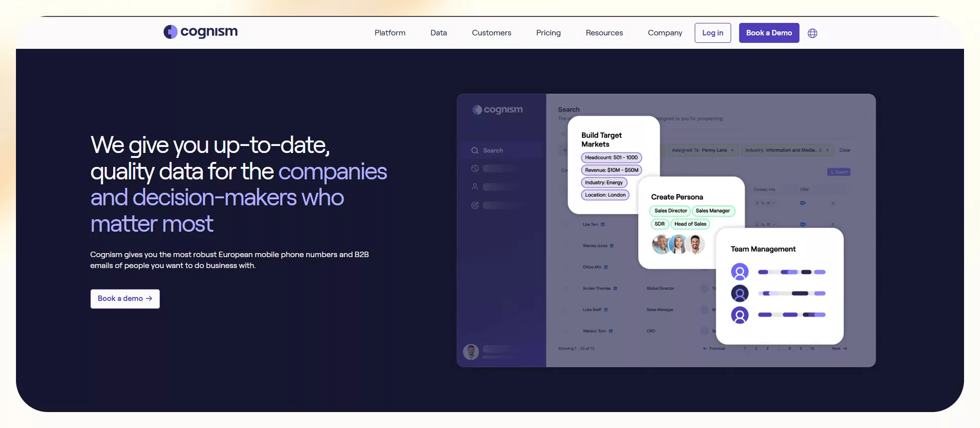The image size is (980, 428).
Task: Select the target icon in the app sidebar
Action: 475,205
